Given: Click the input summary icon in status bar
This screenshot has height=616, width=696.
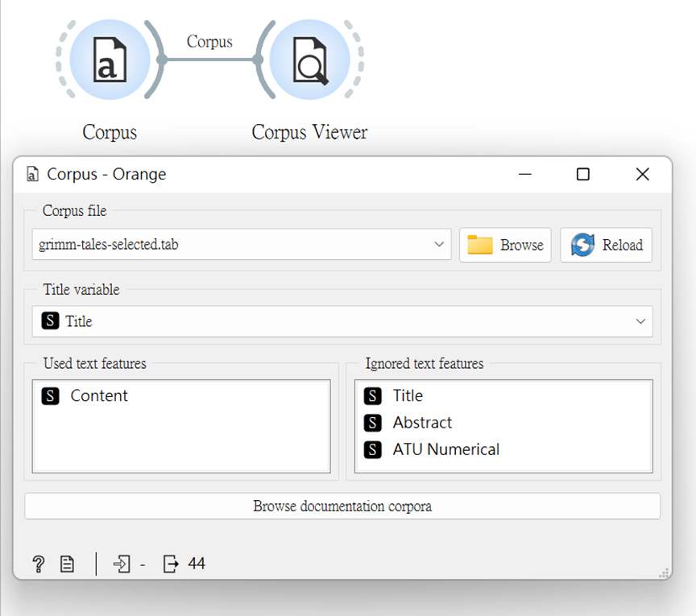Looking at the screenshot, I should (x=122, y=564).
